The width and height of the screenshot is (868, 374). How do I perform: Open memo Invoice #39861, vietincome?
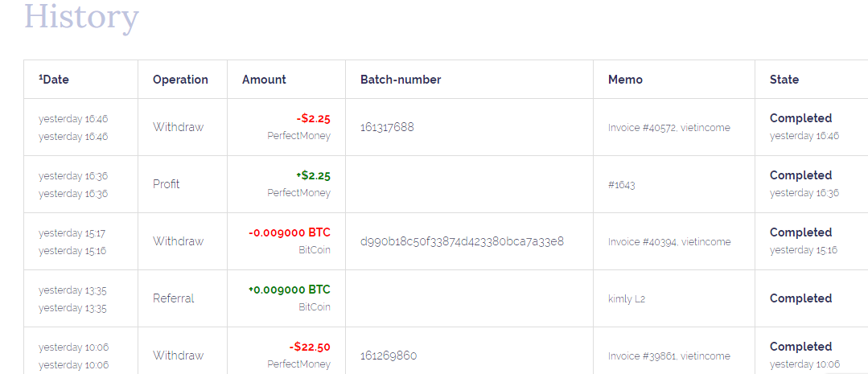pyautogui.click(x=669, y=356)
